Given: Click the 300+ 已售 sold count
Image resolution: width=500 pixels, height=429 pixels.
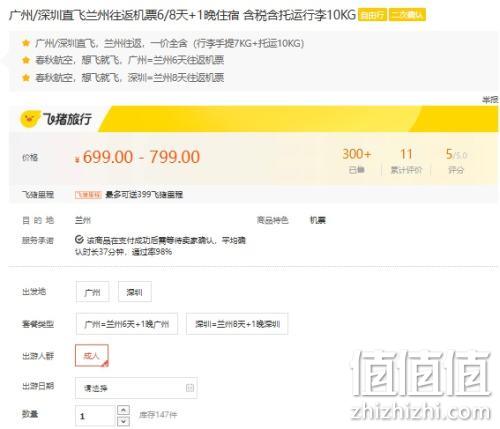Looking at the screenshot, I should pyautogui.click(x=357, y=161).
